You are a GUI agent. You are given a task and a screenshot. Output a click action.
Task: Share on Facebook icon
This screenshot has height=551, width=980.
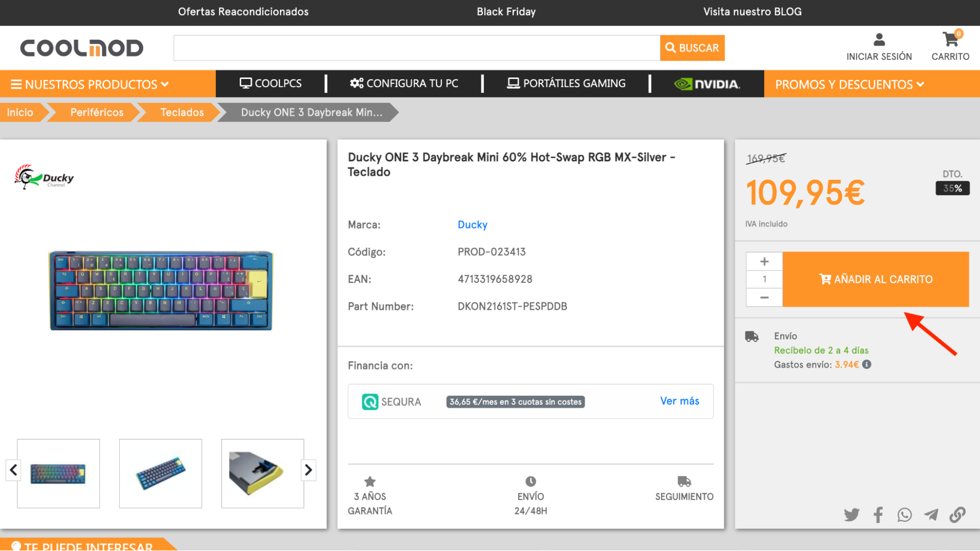click(878, 515)
